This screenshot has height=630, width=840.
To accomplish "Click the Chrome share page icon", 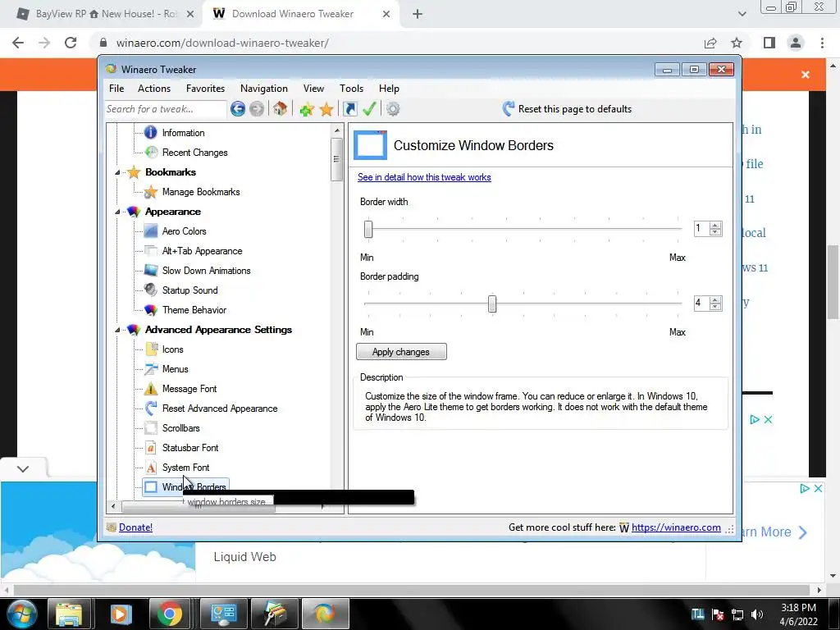I will (x=710, y=43).
